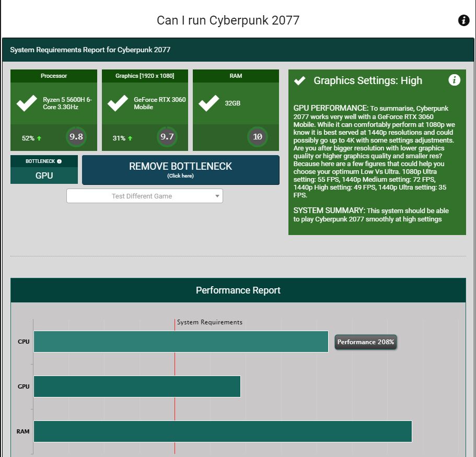Click the SYSTEM SUMMARY label
Image resolution: width=476 pixels, height=457 pixels.
tap(329, 210)
